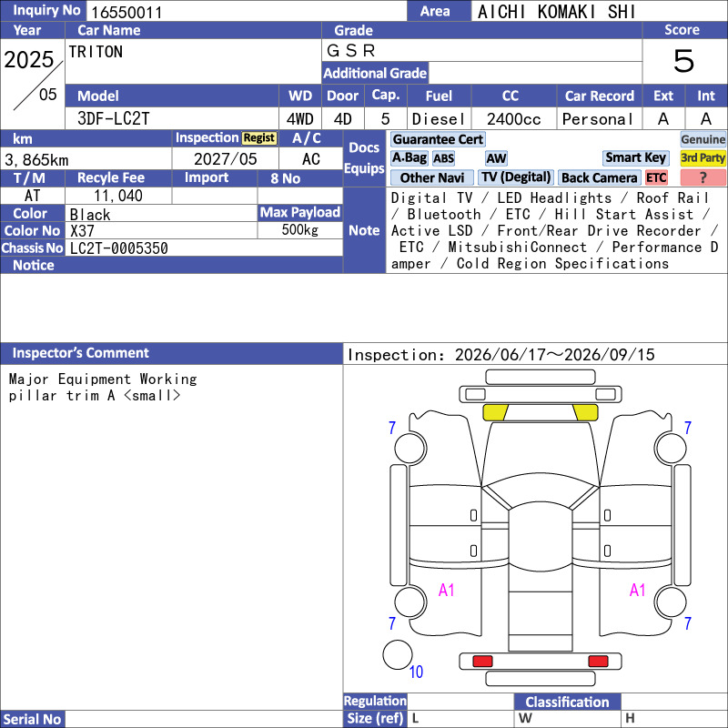This screenshot has width=728, height=728.
Task: Click the Other Navi badge
Action: pyautogui.click(x=431, y=177)
